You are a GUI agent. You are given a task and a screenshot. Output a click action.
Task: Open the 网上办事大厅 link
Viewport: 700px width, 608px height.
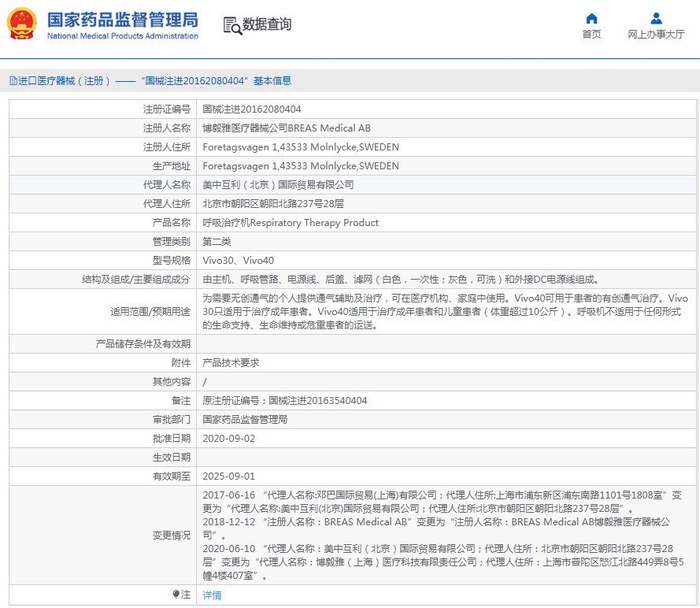656,35
